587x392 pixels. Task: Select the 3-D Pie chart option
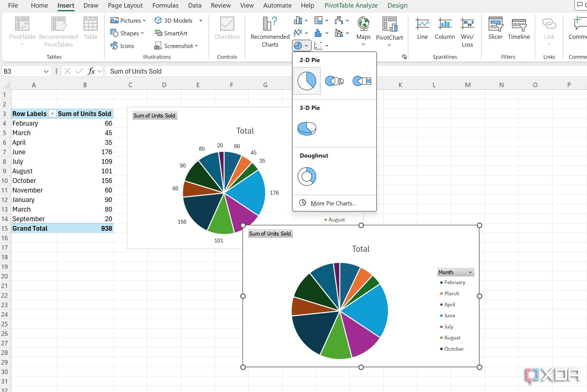[306, 128]
